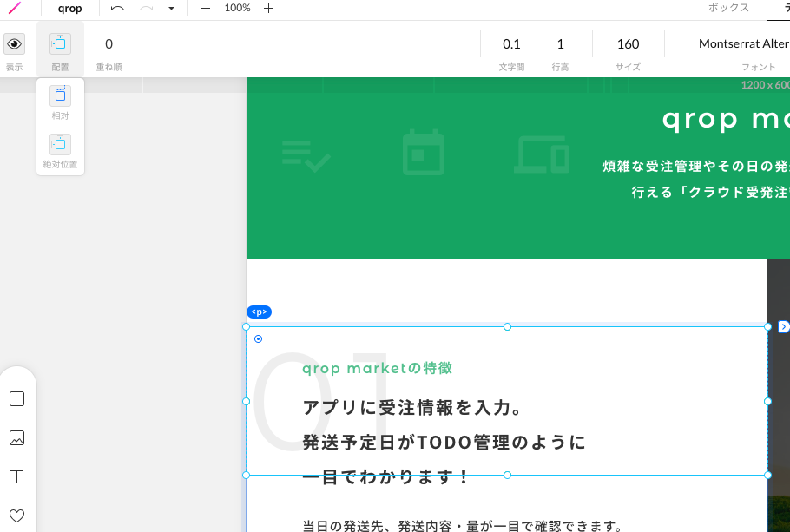Open the history dropdown arrow
Image resolution: width=790 pixels, height=532 pixels.
click(x=171, y=8)
